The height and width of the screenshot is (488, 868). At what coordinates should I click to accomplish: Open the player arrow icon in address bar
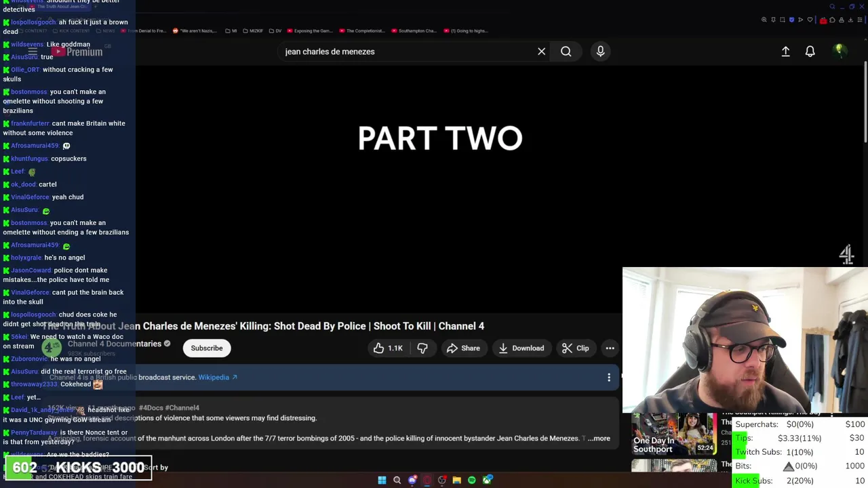click(x=800, y=20)
